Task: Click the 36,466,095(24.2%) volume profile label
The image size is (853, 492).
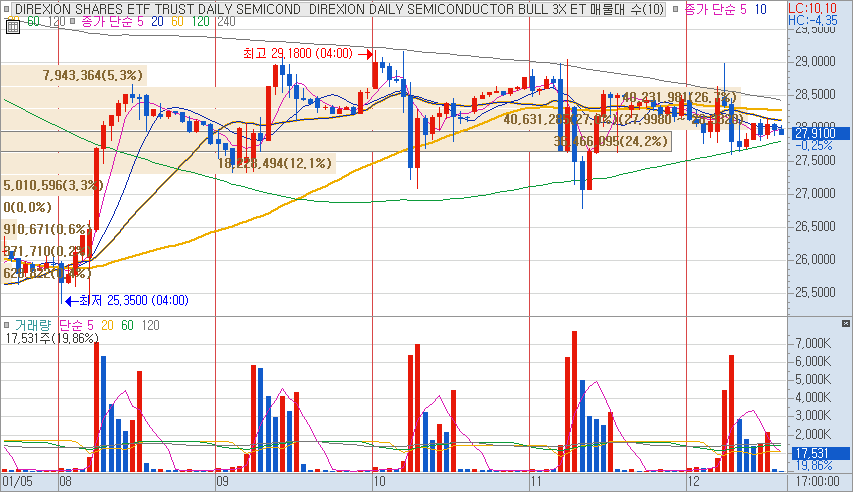Action: point(611,142)
